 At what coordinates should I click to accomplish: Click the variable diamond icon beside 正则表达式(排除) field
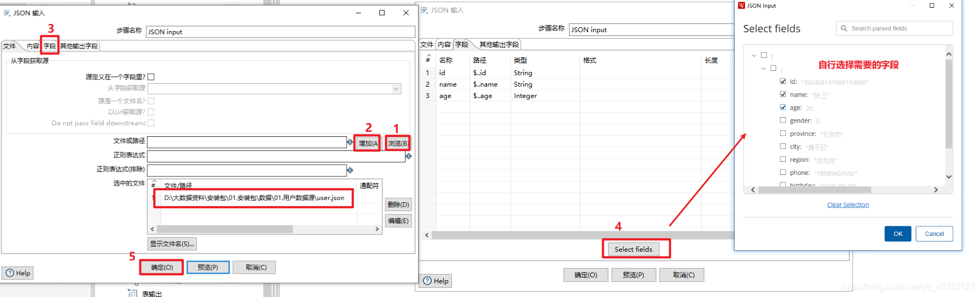[350, 170]
